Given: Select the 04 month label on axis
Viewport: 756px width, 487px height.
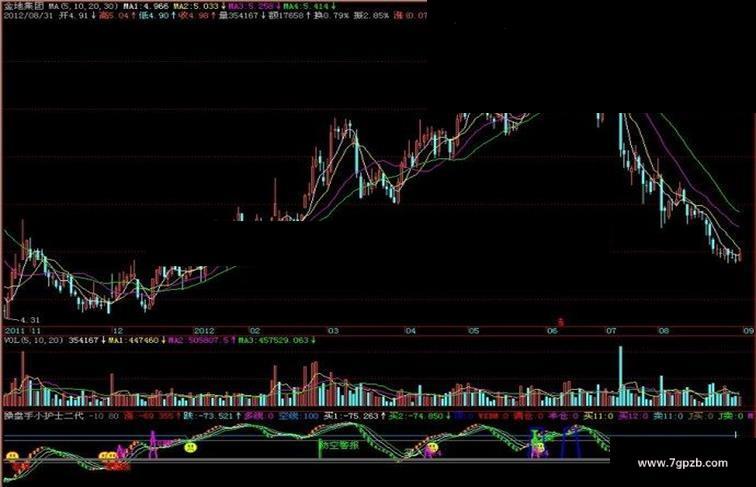Looking at the screenshot, I should (x=410, y=331).
